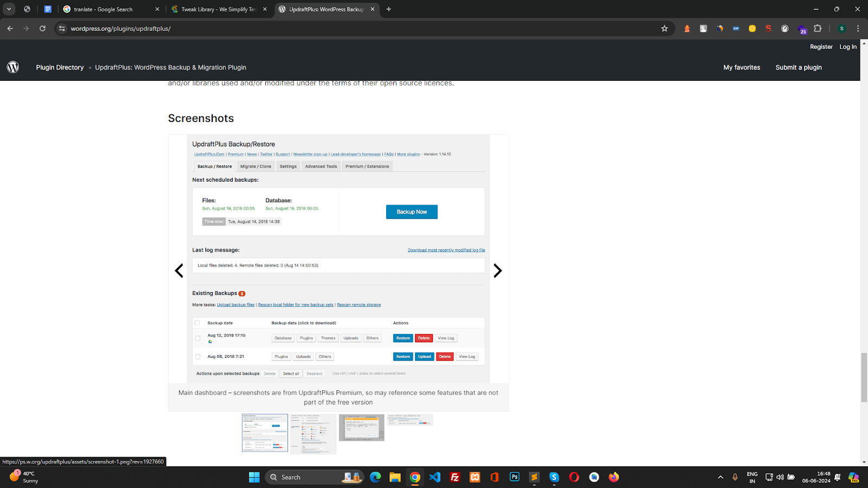868x488 pixels.
Task: Open the ZIP extension icon
Action: point(736,28)
